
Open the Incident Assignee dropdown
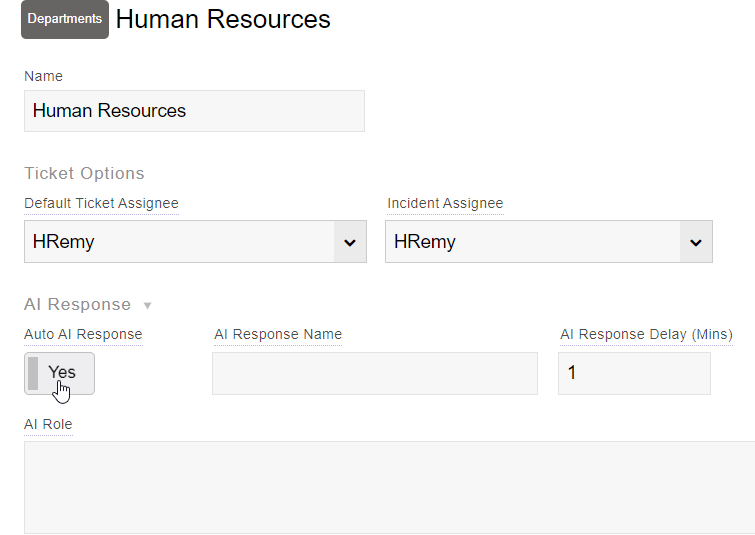[x=534, y=242]
